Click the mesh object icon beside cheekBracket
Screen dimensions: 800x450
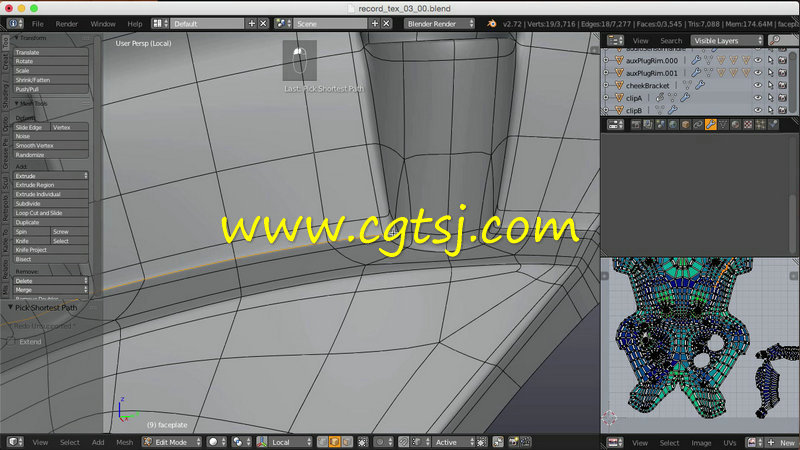click(x=619, y=85)
